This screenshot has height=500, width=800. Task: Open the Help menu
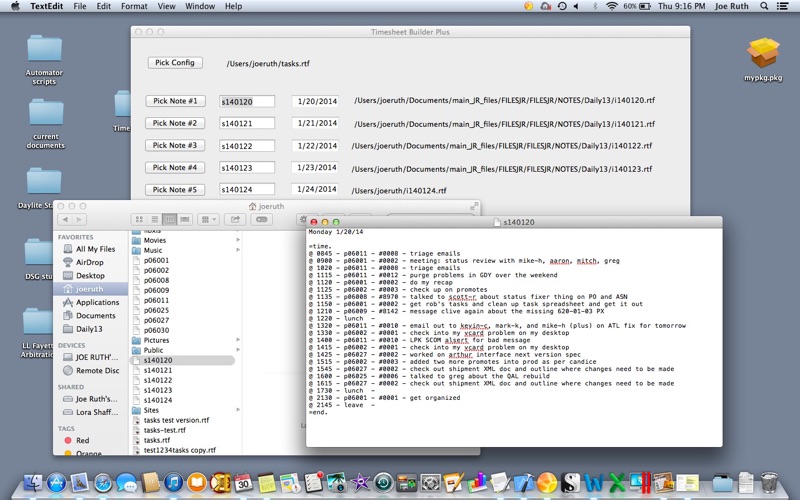(x=234, y=6)
